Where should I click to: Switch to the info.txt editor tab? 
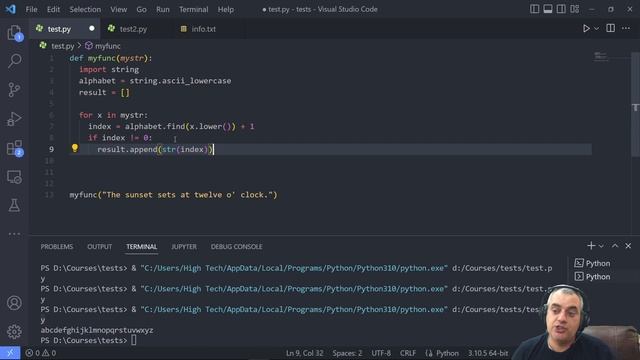point(203,29)
